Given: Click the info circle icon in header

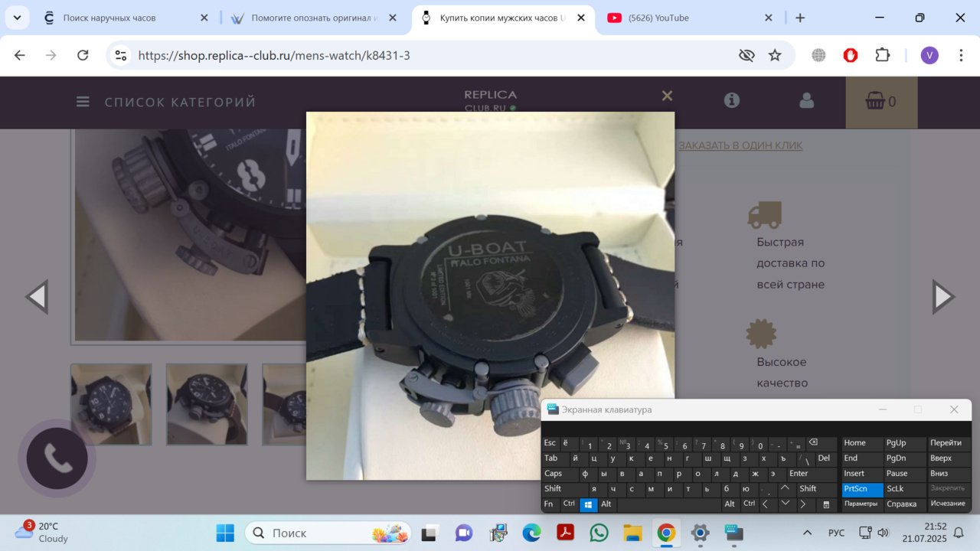Looking at the screenshot, I should [x=732, y=100].
